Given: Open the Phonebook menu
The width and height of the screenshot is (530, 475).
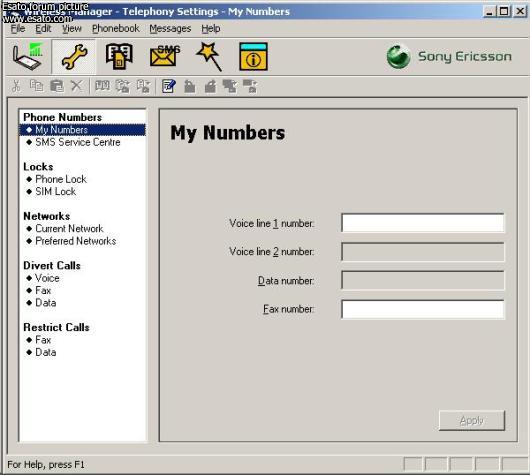Looking at the screenshot, I should (116, 28).
